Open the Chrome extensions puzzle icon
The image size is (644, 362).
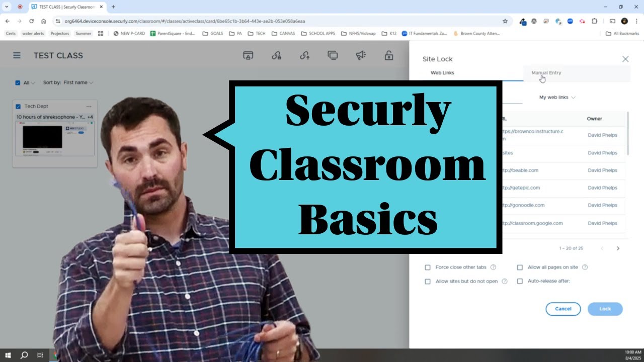(595, 21)
